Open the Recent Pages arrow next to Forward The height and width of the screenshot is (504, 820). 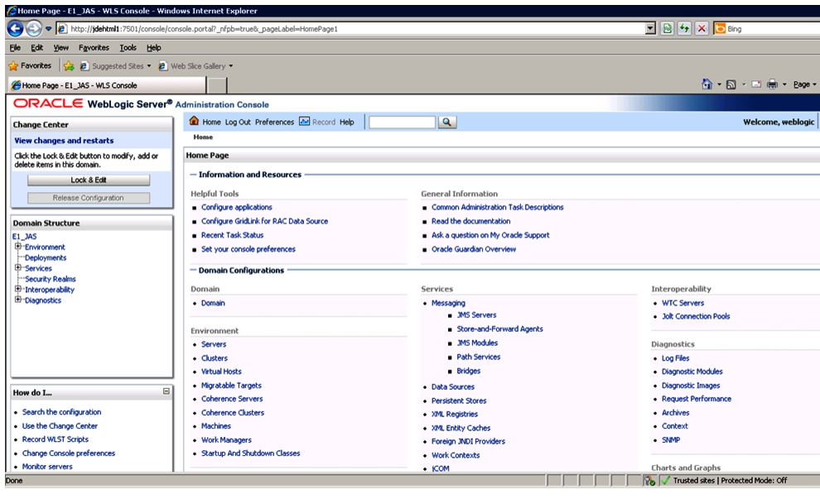tap(48, 29)
